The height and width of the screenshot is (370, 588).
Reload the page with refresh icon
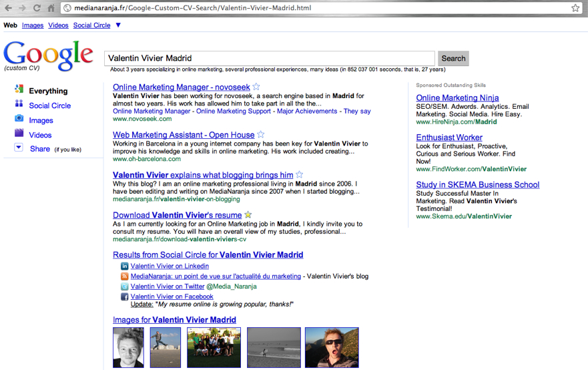pyautogui.click(x=37, y=8)
